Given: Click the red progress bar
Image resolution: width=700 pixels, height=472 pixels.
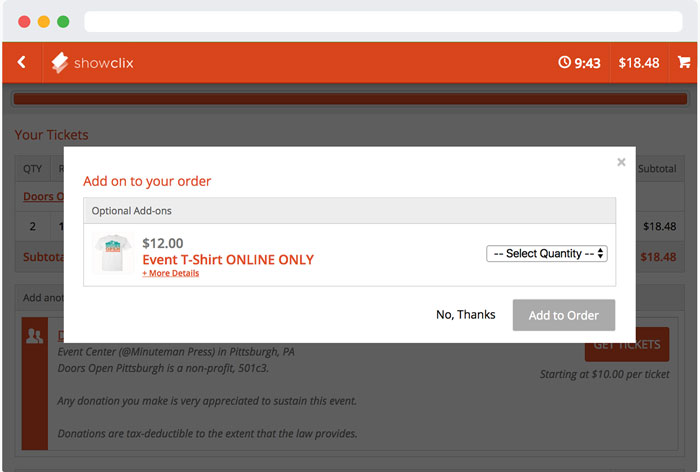Looking at the screenshot, I should 349,99.
